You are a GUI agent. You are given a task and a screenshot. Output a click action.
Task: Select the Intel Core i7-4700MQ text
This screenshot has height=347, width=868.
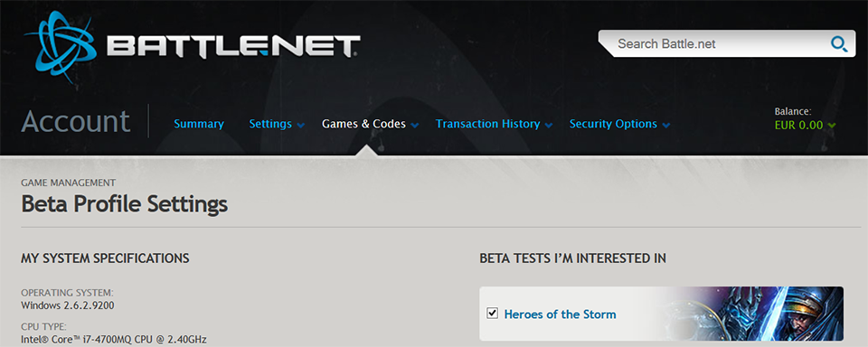tap(114, 339)
